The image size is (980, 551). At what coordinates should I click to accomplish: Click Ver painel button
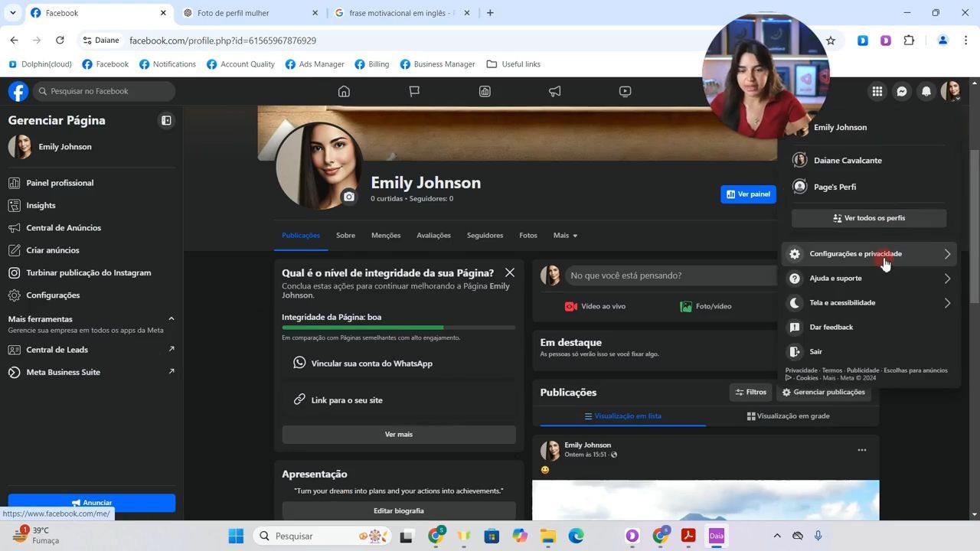click(748, 194)
